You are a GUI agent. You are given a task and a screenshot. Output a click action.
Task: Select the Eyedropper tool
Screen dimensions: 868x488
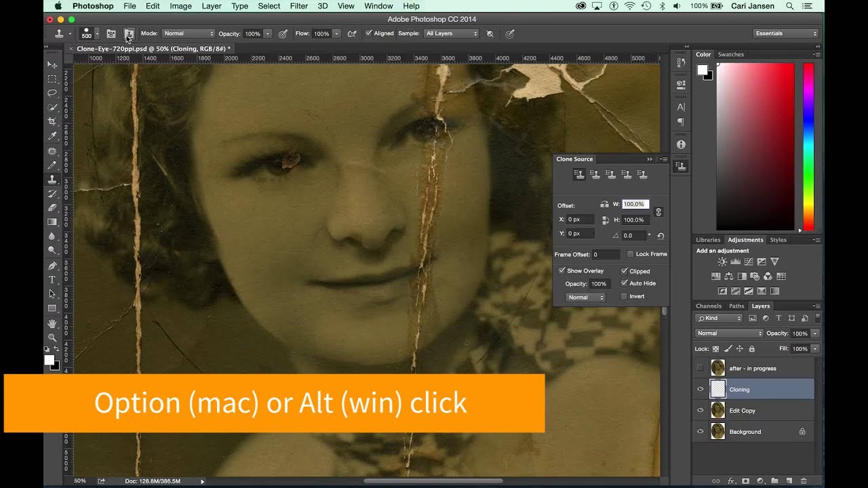coord(52,136)
